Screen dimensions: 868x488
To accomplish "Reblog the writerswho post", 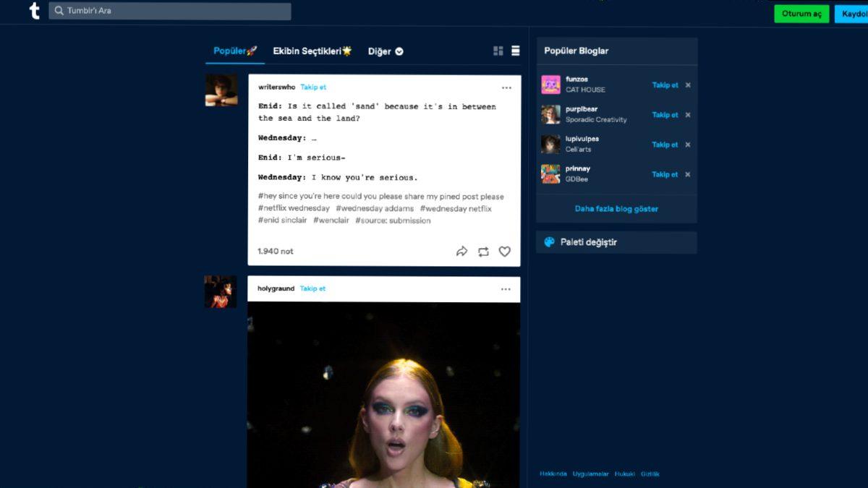I will tap(483, 252).
